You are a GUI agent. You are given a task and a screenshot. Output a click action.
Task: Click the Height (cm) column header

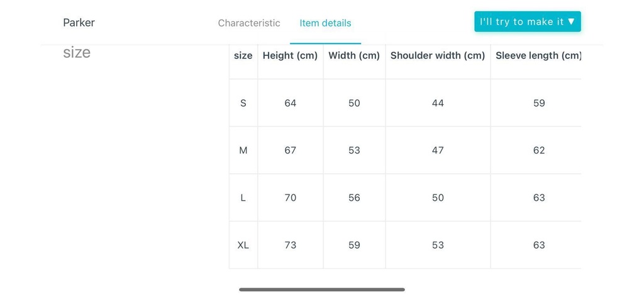click(x=290, y=55)
